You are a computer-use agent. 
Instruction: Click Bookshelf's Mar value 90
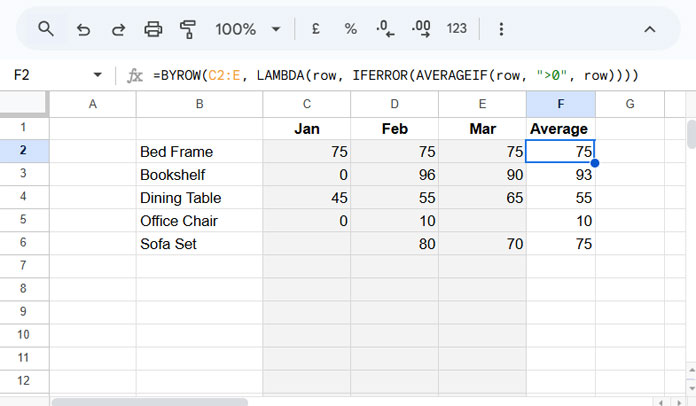[x=482, y=174]
